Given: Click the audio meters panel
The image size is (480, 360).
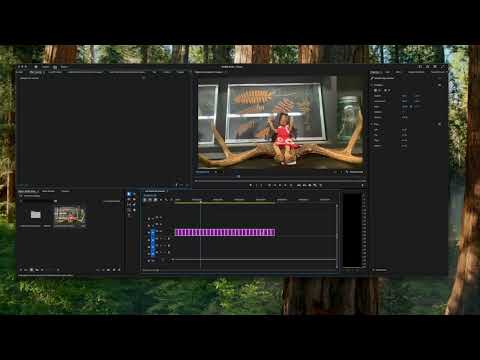Looking at the screenshot, I should tap(352, 230).
